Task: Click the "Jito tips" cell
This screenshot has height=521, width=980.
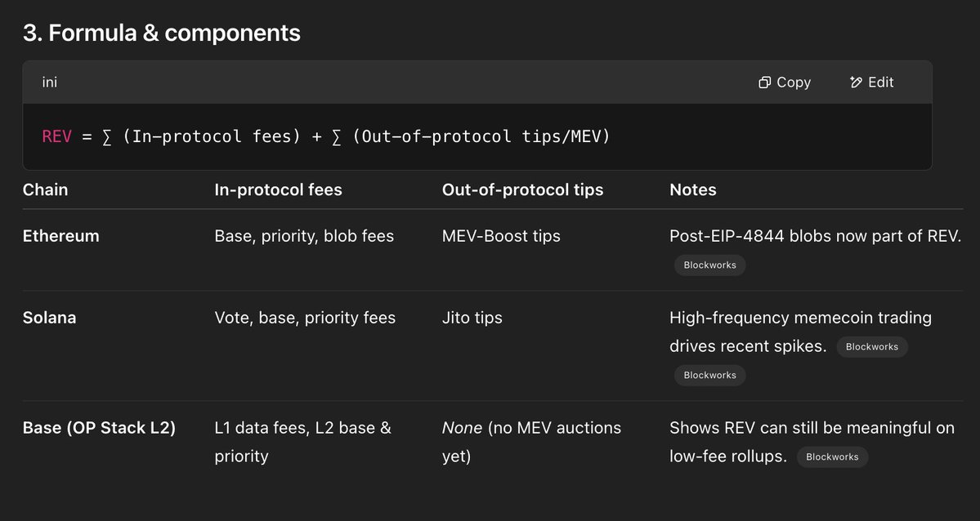Action: tap(472, 318)
